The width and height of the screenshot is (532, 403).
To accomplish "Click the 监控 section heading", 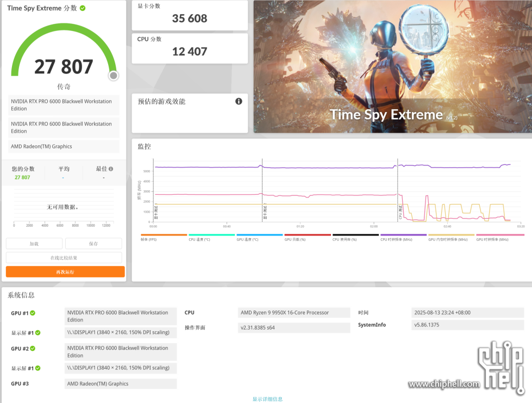I will 144,146.
